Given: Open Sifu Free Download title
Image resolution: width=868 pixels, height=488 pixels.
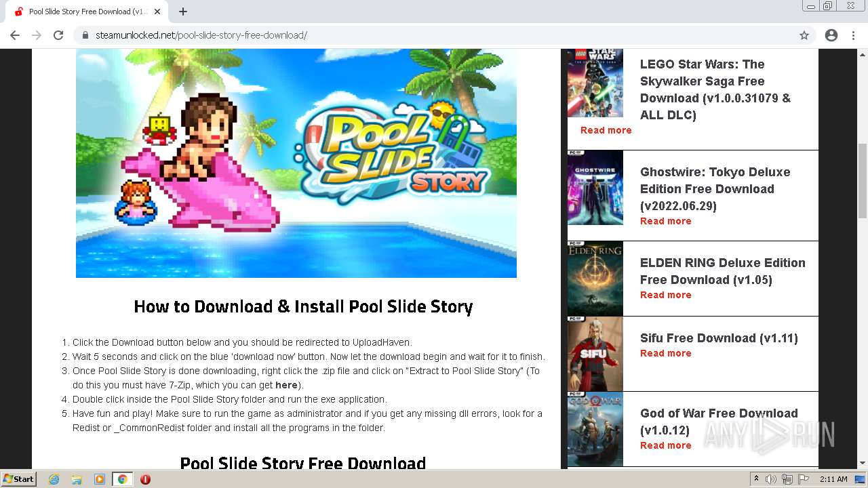Looking at the screenshot, I should click(x=719, y=338).
